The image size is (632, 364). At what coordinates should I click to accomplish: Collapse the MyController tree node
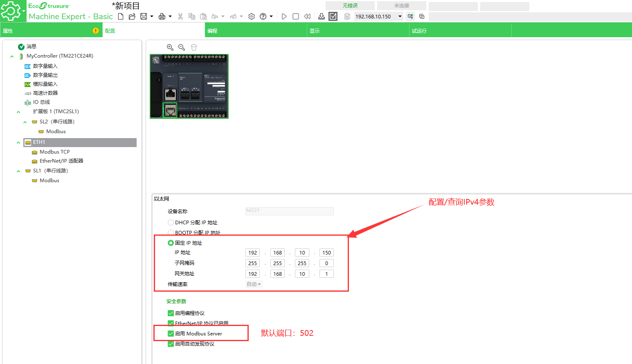click(12, 56)
